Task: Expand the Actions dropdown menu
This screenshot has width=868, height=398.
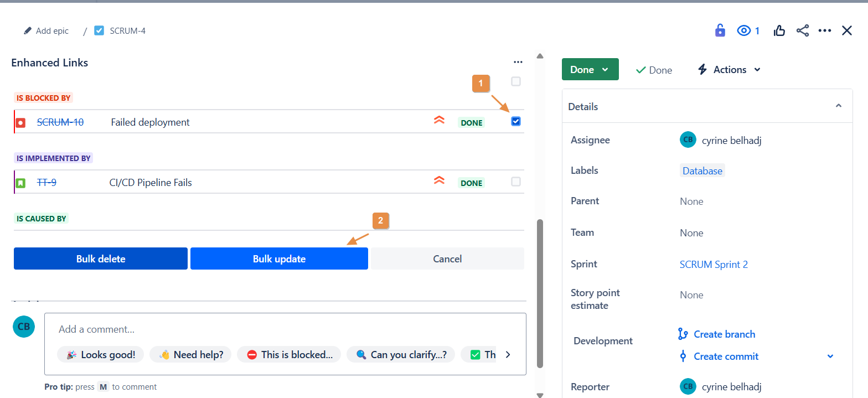Action: [x=729, y=69]
